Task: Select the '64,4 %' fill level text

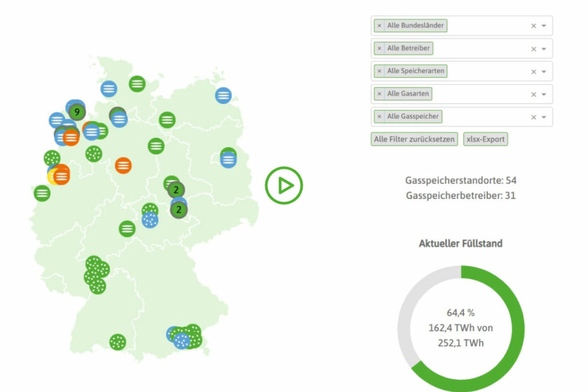Action: click(x=460, y=312)
